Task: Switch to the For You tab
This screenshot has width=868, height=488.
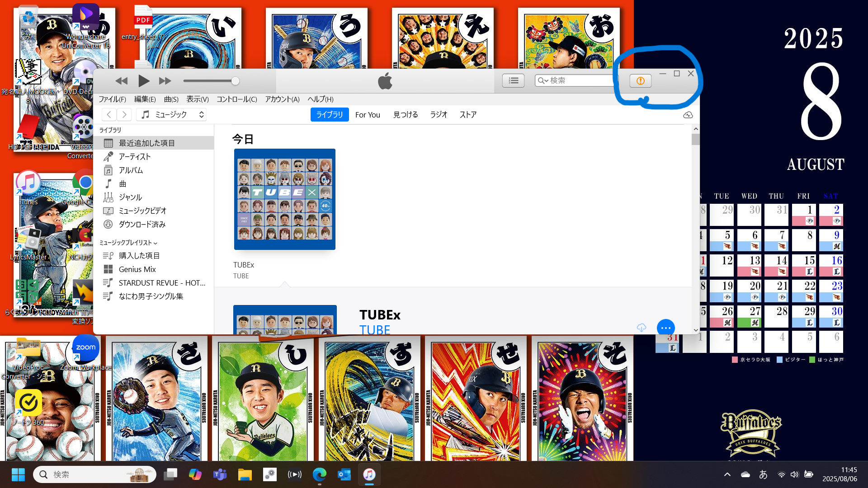Action: point(368,115)
